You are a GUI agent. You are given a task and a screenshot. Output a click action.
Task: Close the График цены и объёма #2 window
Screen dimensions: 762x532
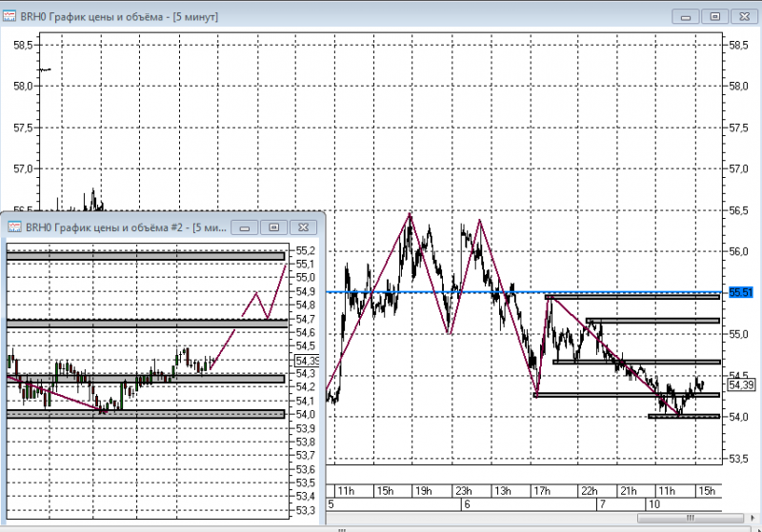click(x=303, y=227)
